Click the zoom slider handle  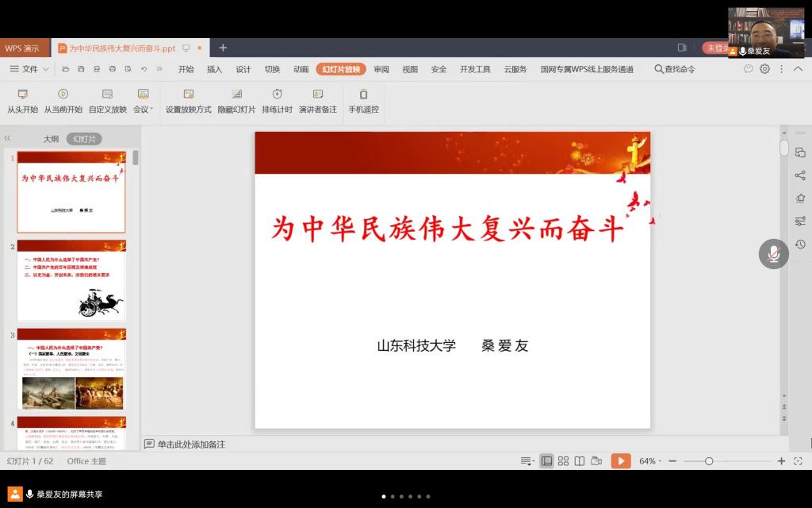pyautogui.click(x=709, y=461)
